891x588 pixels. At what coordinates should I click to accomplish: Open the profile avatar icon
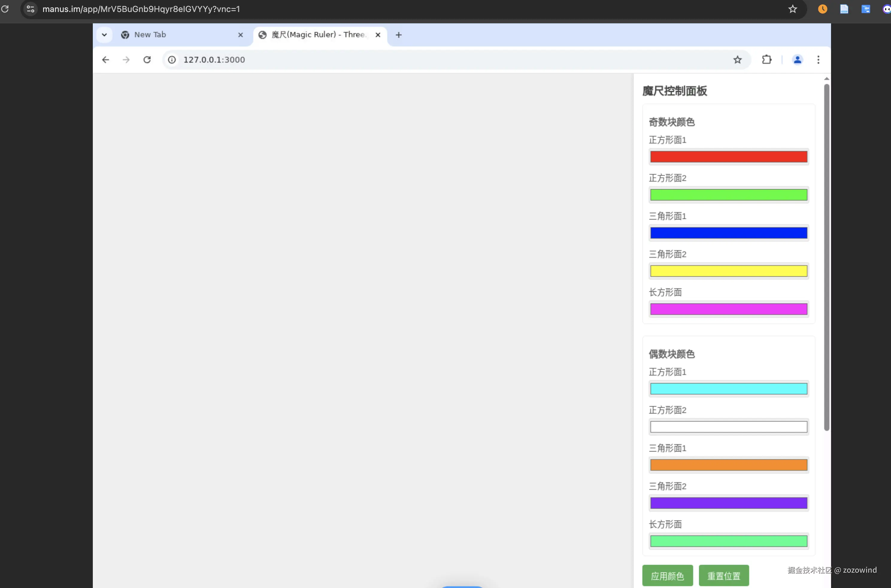[x=797, y=60]
